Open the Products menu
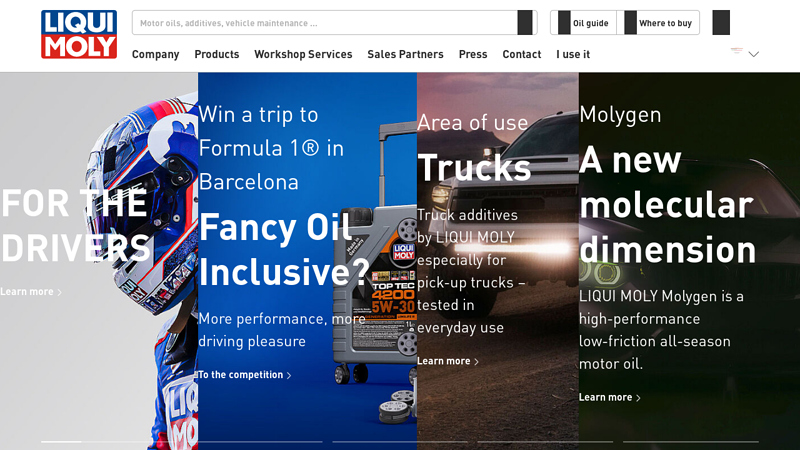This screenshot has width=800, height=450. click(217, 54)
